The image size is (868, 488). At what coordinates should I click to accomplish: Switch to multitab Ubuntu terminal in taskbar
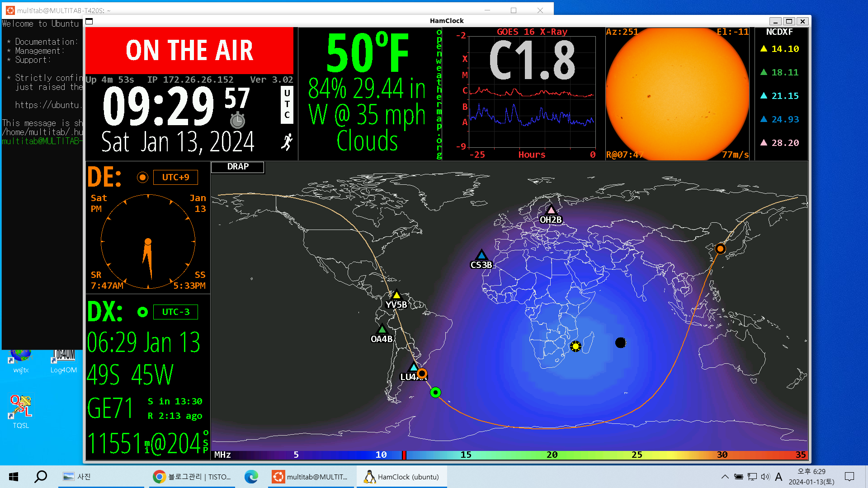pos(311,477)
